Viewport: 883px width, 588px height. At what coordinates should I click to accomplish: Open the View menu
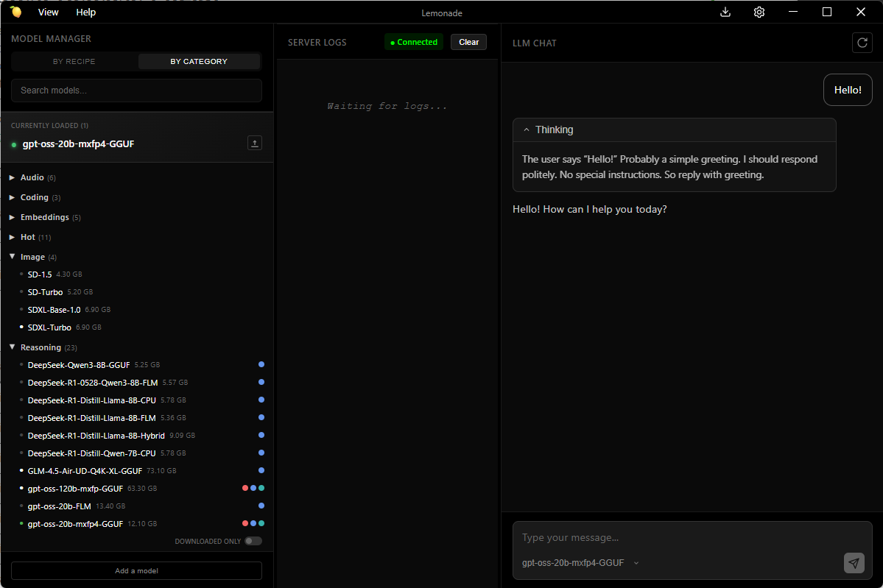(x=49, y=12)
